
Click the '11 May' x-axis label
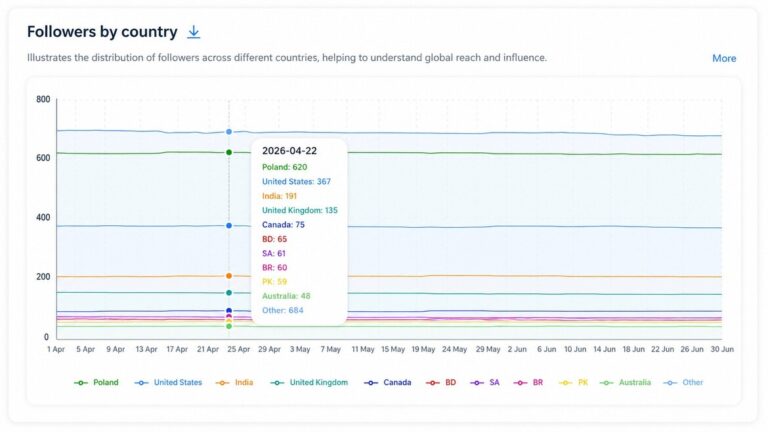363,349
